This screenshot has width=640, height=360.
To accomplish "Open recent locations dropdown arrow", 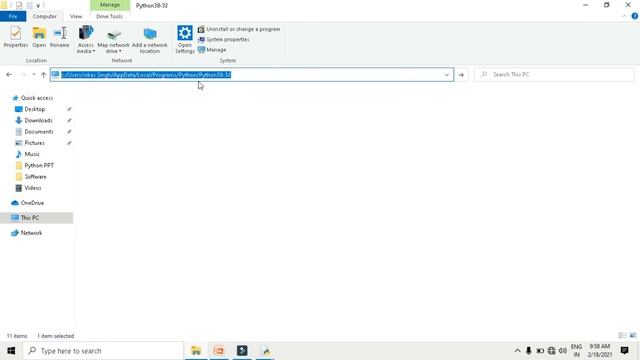I will [x=33, y=75].
